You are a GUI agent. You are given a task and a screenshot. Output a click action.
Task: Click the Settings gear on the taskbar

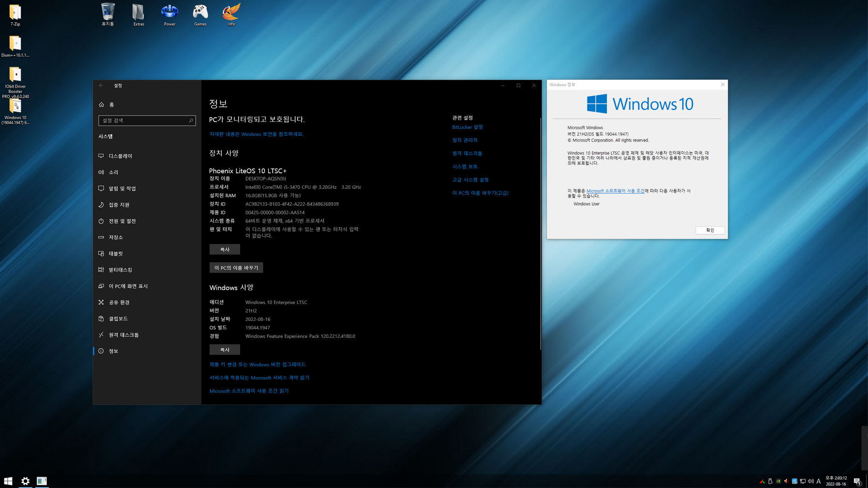click(x=25, y=481)
